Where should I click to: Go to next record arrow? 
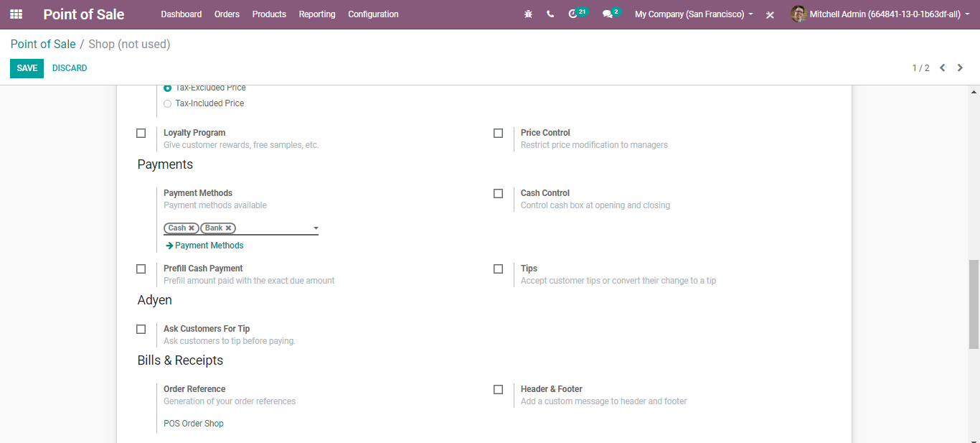pyautogui.click(x=960, y=68)
